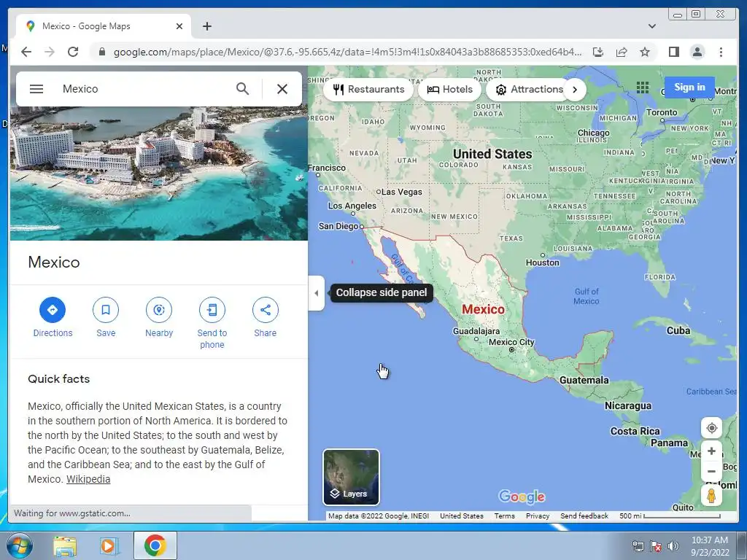Filter map by Restaurants
Screen dimensions: 747x560
pyautogui.click(x=368, y=90)
